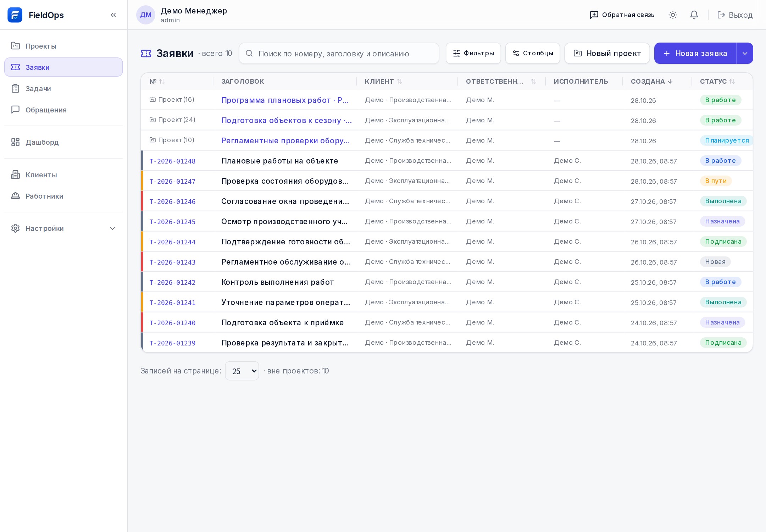
Task: Click status Подписана for T-2026-01244
Action: pos(723,242)
